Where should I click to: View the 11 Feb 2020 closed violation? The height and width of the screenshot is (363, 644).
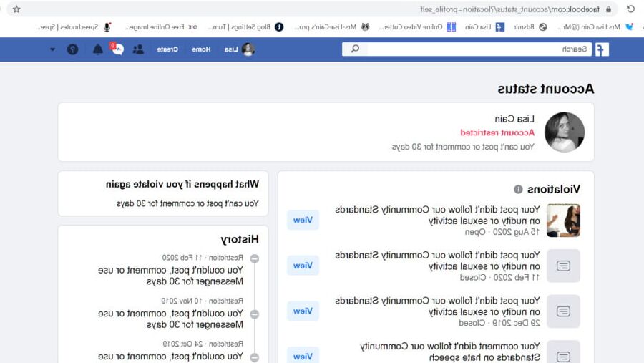(303, 266)
